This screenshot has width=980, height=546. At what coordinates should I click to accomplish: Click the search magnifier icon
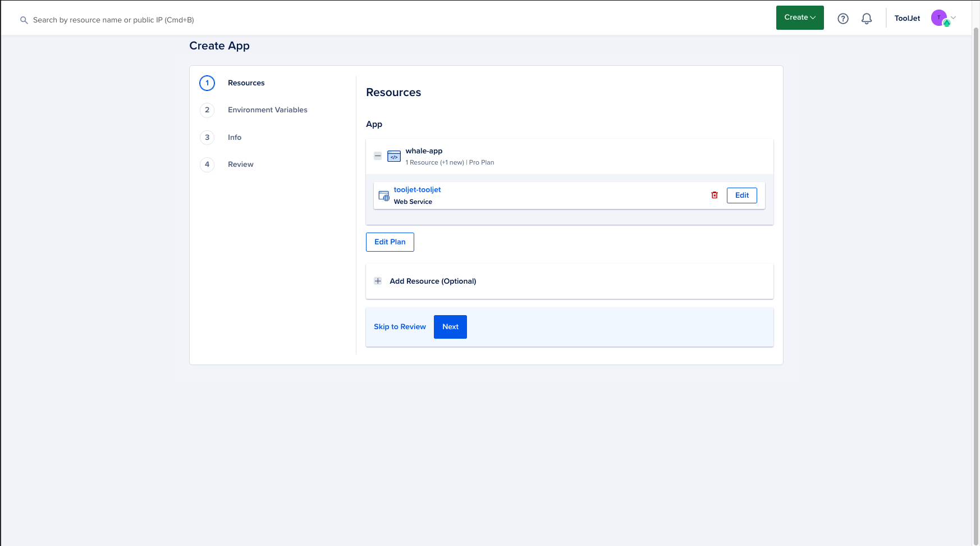pos(24,20)
